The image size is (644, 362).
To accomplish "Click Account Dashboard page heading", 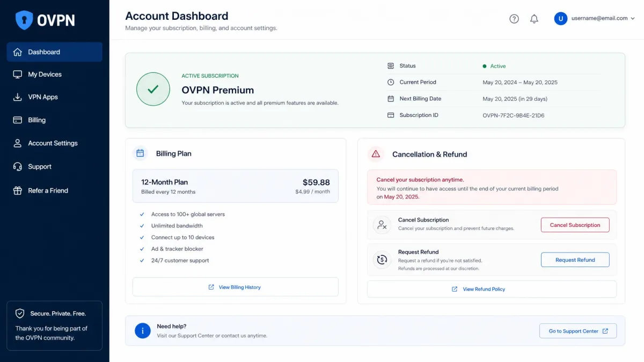I will tap(177, 16).
